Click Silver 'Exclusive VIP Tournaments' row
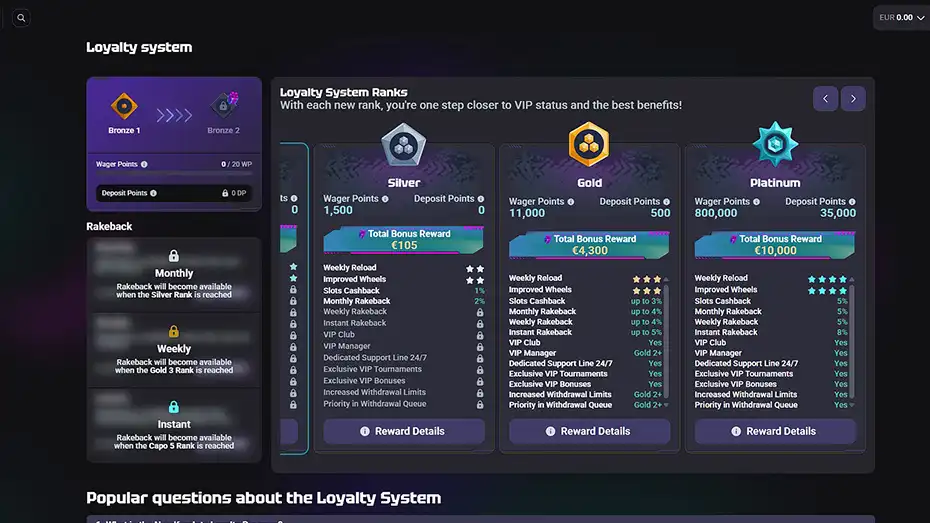The height and width of the screenshot is (523, 930). pos(403,369)
